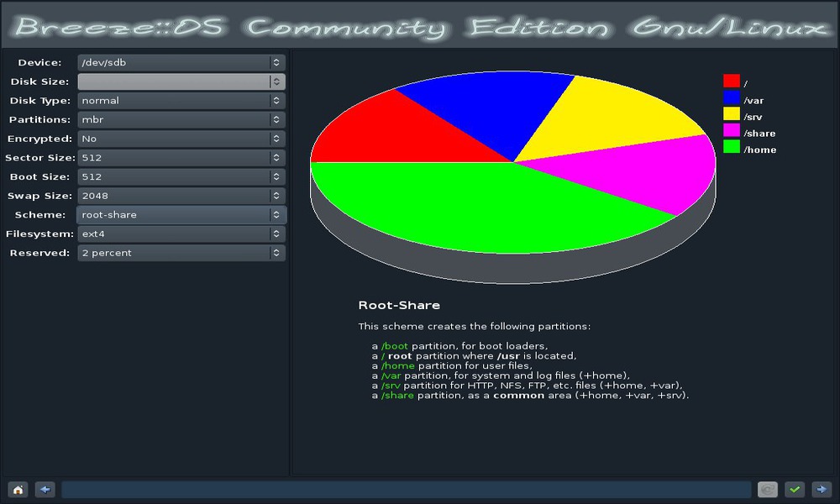This screenshot has height=504, width=840.
Task: Click the green /share partition text
Action: tap(397, 395)
